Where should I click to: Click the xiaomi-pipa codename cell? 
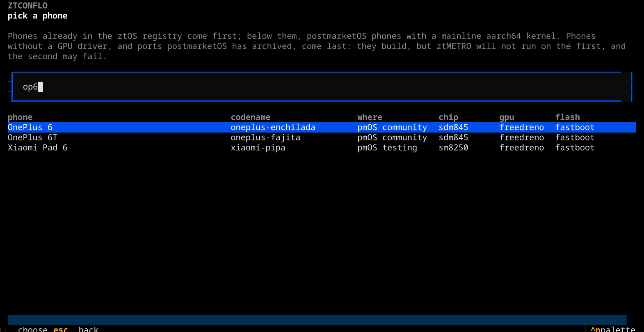(x=258, y=148)
